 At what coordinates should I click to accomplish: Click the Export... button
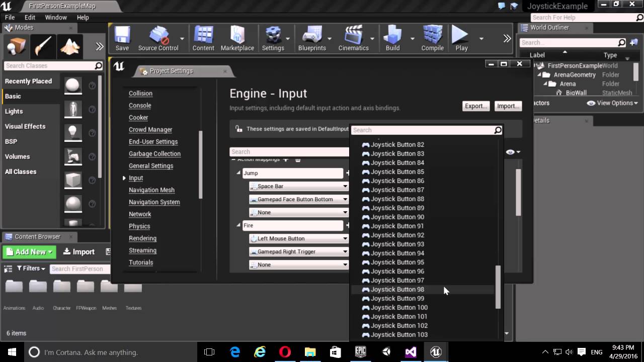475,106
